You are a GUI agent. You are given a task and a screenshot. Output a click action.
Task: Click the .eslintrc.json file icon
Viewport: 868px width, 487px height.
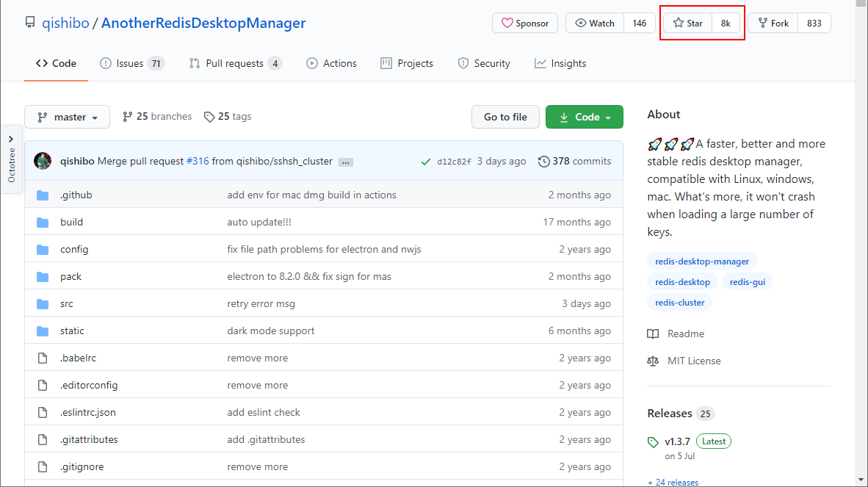(x=43, y=412)
